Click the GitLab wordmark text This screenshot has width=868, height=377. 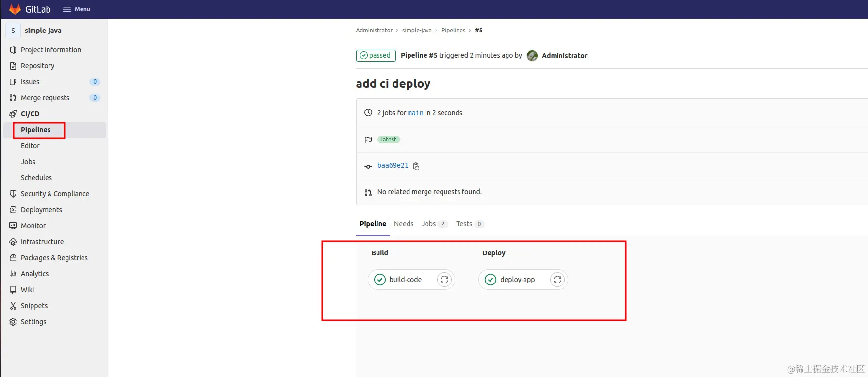38,9
